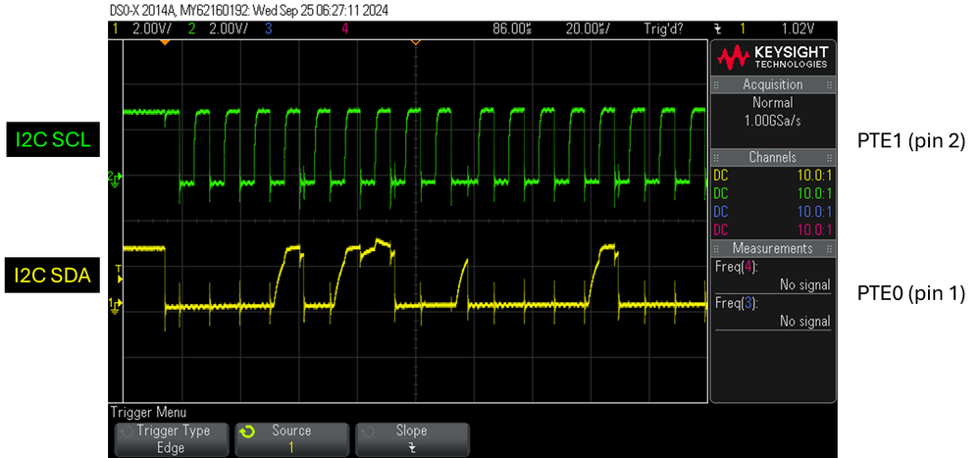
Task: Open the Trigger Type Edge softkey
Action: click(171, 438)
